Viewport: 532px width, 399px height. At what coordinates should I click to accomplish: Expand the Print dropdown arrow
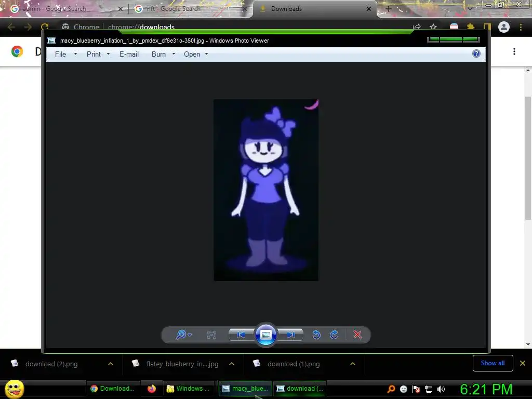[x=108, y=54]
